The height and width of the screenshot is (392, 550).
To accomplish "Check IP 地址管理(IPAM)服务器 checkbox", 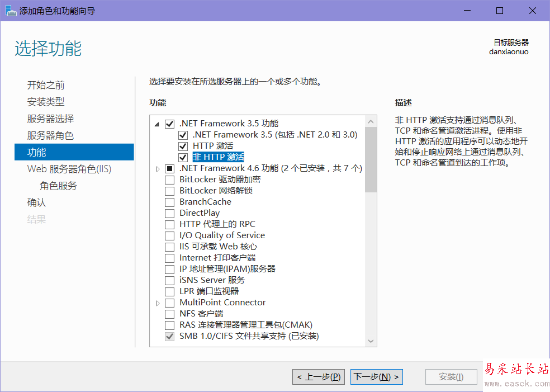I will coord(169,269).
